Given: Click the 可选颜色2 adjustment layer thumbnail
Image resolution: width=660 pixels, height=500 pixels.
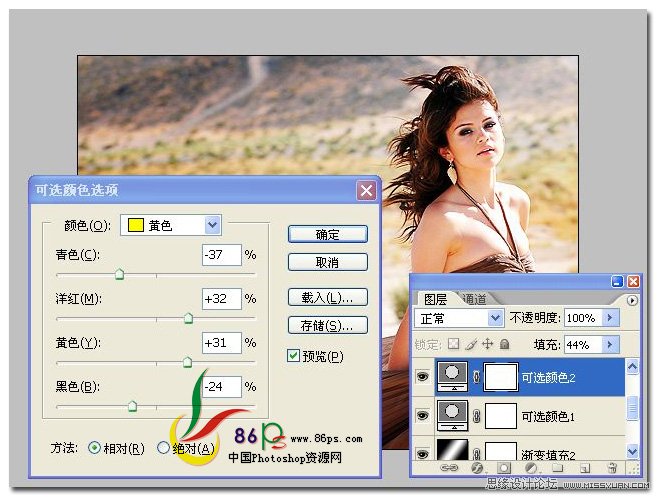Looking at the screenshot, I should click(x=452, y=377).
